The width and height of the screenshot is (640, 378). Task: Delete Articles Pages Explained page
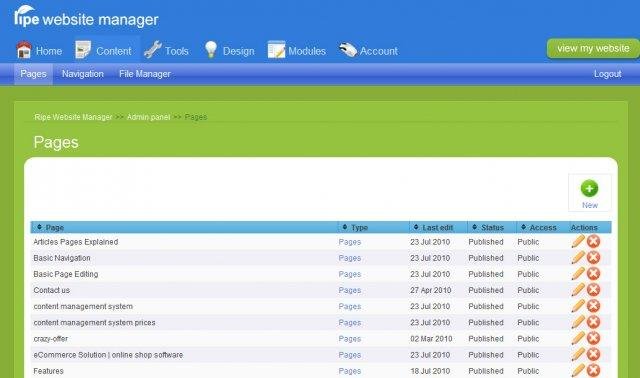[x=593, y=241]
